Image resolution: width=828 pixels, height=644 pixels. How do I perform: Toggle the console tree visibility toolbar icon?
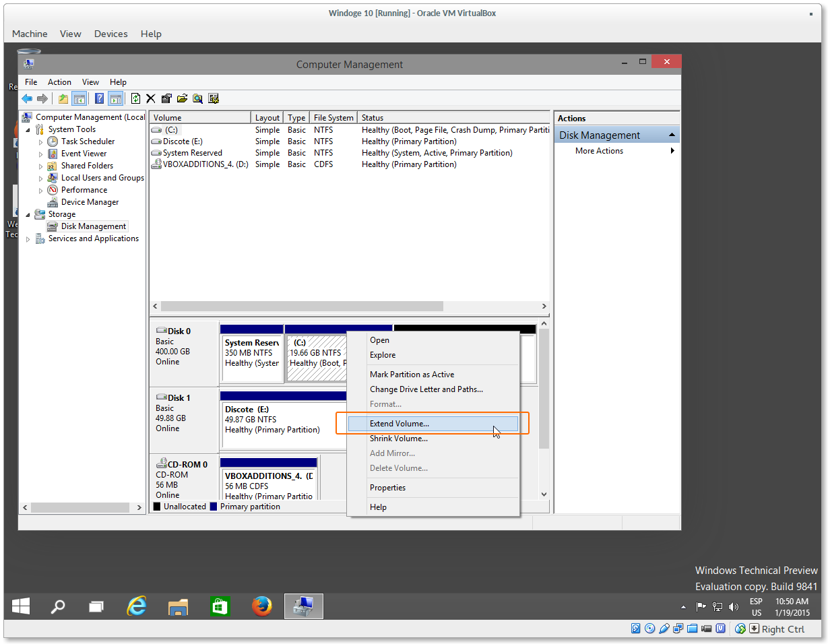79,98
